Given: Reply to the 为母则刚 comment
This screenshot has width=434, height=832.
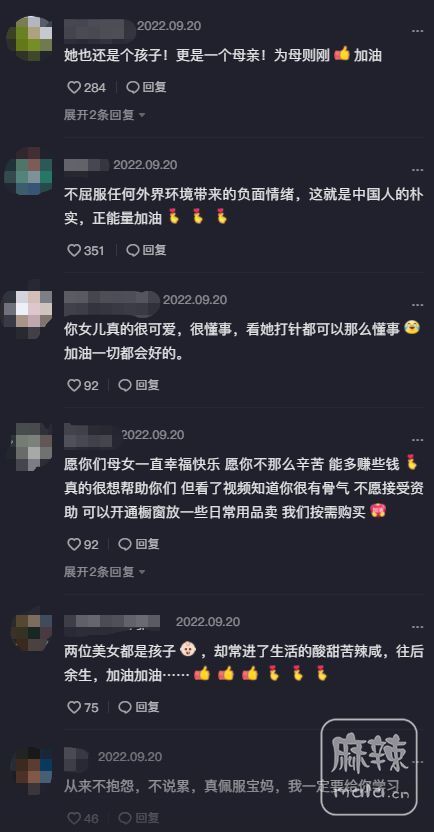Looking at the screenshot, I should coord(146,87).
